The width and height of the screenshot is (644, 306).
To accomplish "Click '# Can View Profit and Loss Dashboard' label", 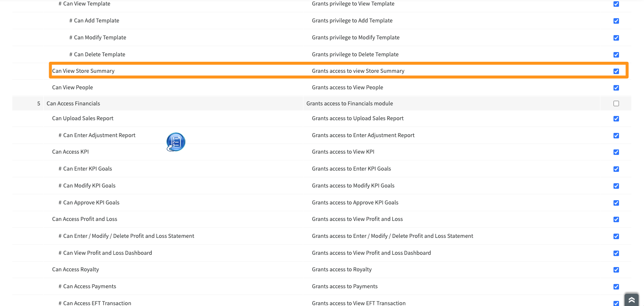I will (105, 253).
